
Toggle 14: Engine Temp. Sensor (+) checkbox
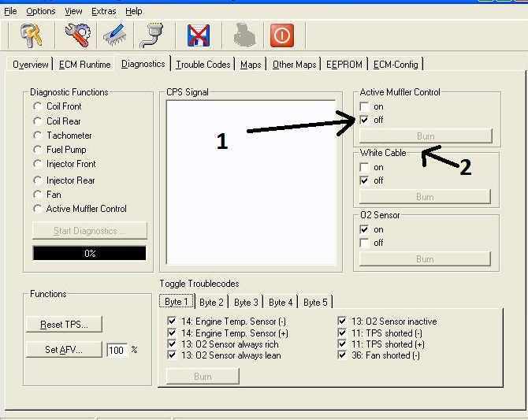(172, 333)
